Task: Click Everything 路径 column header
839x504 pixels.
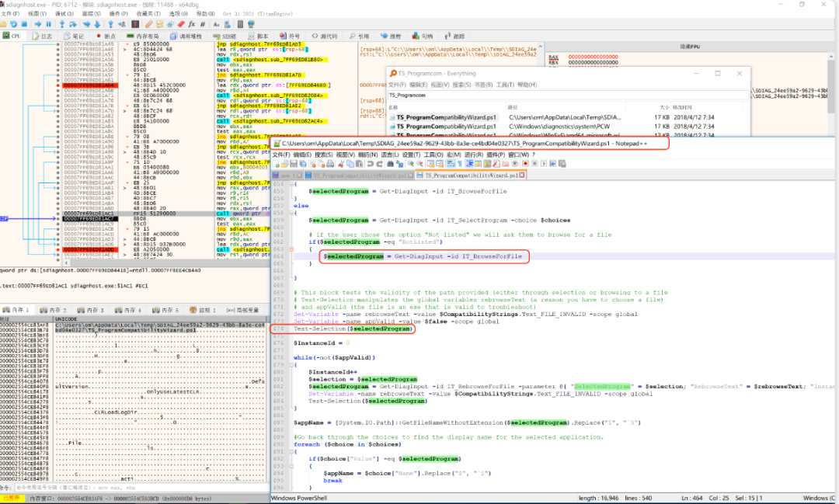Action: pyautogui.click(x=512, y=107)
